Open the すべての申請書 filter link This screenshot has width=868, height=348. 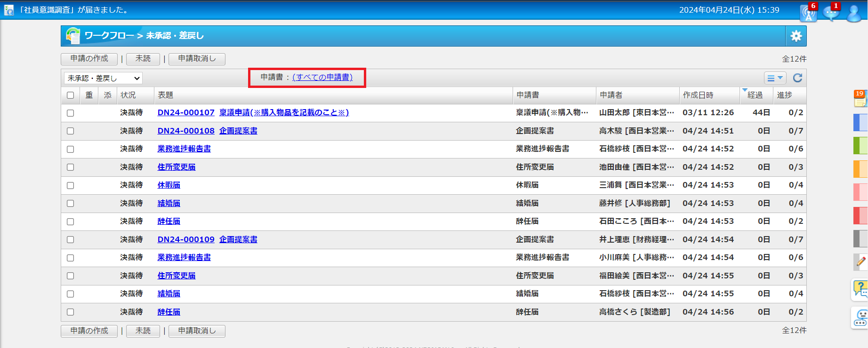(x=322, y=77)
